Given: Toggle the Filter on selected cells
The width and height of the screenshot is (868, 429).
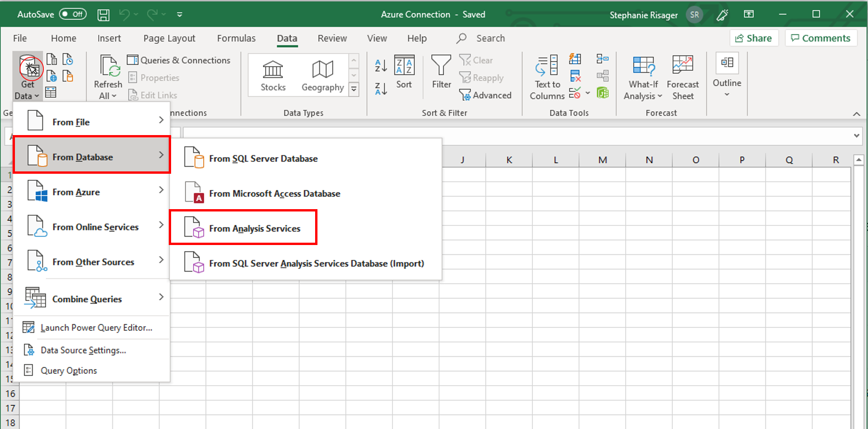Looking at the screenshot, I should point(441,72).
